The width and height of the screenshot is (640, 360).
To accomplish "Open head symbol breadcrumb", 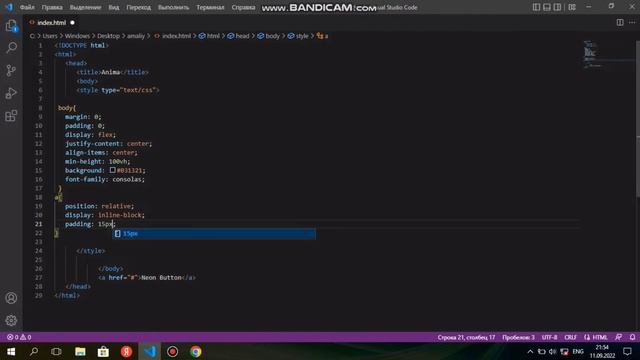I will [x=238, y=36].
